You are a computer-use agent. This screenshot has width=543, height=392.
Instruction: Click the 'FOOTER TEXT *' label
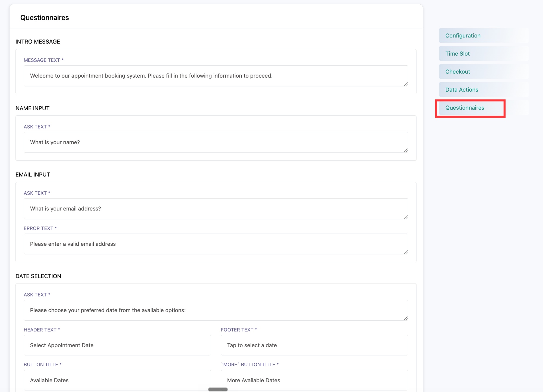tap(239, 330)
